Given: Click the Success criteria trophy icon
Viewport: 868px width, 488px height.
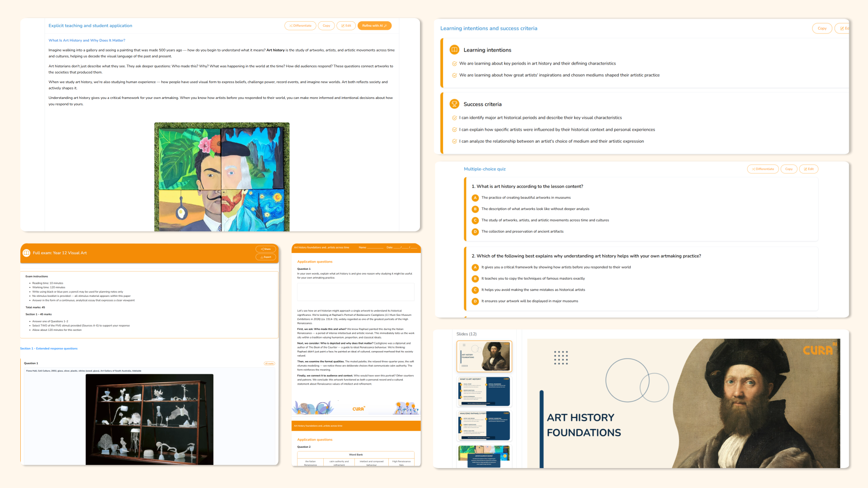Looking at the screenshot, I should (454, 104).
